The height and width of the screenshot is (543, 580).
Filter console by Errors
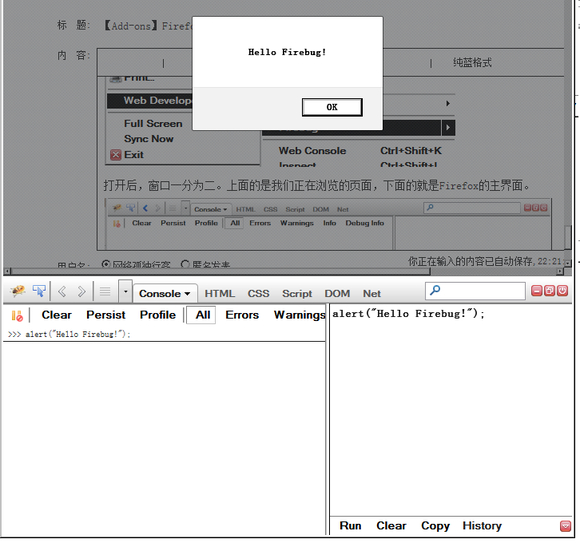coord(242,315)
